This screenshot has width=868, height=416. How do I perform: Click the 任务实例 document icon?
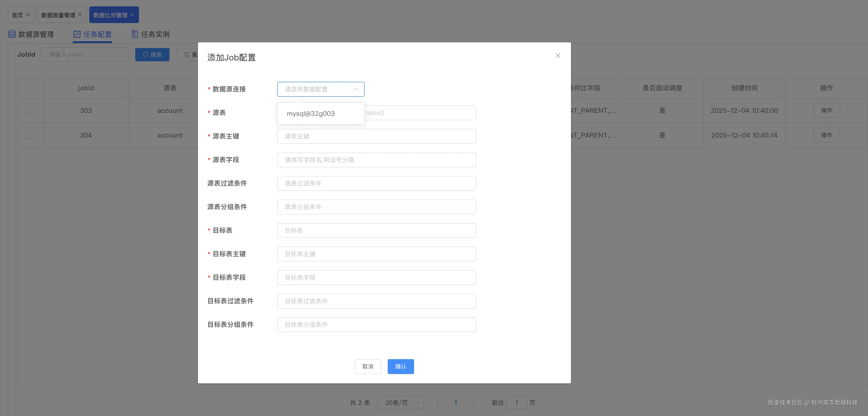point(135,34)
